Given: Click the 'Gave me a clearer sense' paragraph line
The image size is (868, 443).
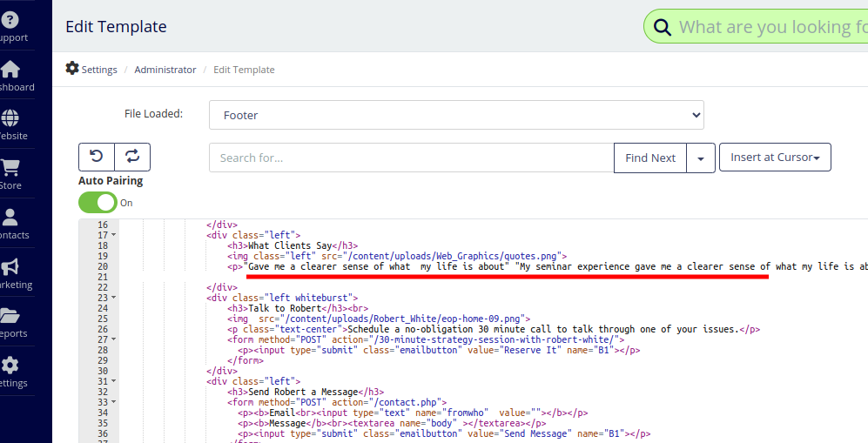Looking at the screenshot, I should click(548, 266).
